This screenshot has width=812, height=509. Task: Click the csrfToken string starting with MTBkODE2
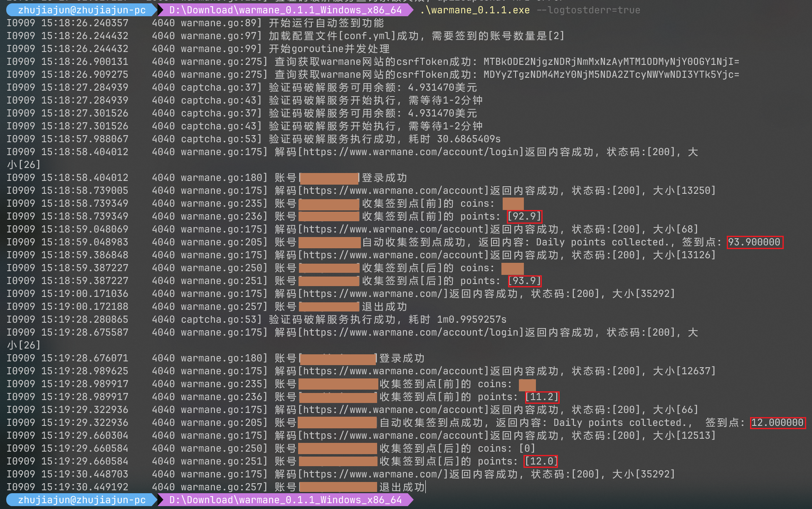pos(611,62)
